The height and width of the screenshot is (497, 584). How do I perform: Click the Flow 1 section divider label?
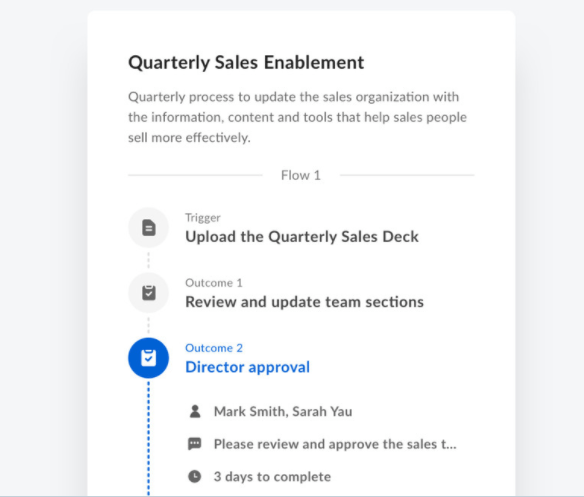point(301,175)
